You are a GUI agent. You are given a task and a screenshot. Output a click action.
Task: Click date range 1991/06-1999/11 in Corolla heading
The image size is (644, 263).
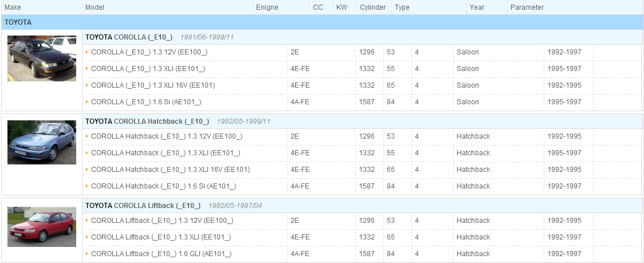click(x=207, y=37)
